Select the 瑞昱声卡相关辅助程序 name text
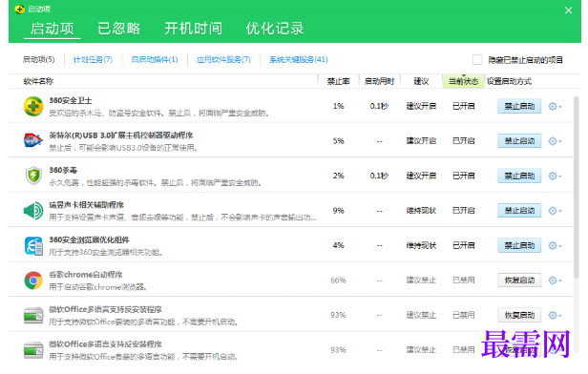 point(86,205)
